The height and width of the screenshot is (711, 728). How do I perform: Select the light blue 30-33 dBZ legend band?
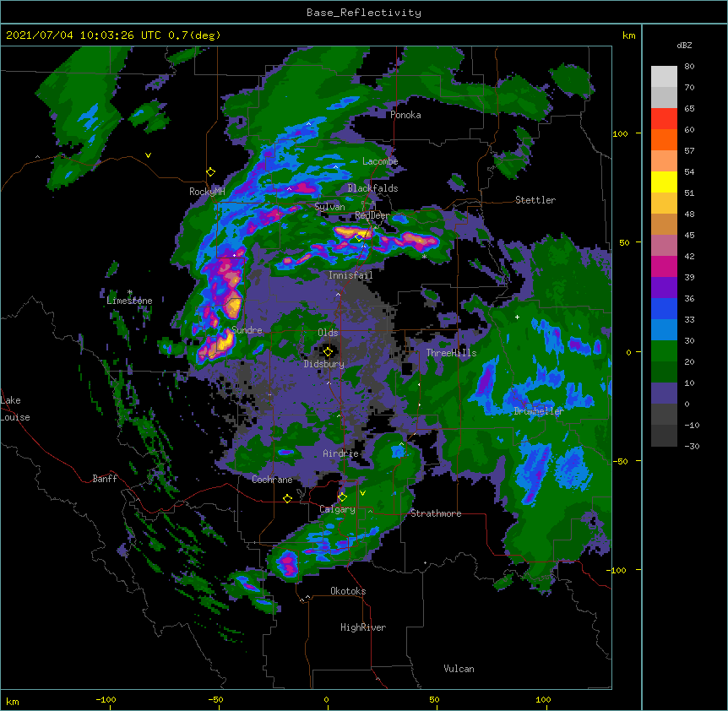[x=664, y=330]
